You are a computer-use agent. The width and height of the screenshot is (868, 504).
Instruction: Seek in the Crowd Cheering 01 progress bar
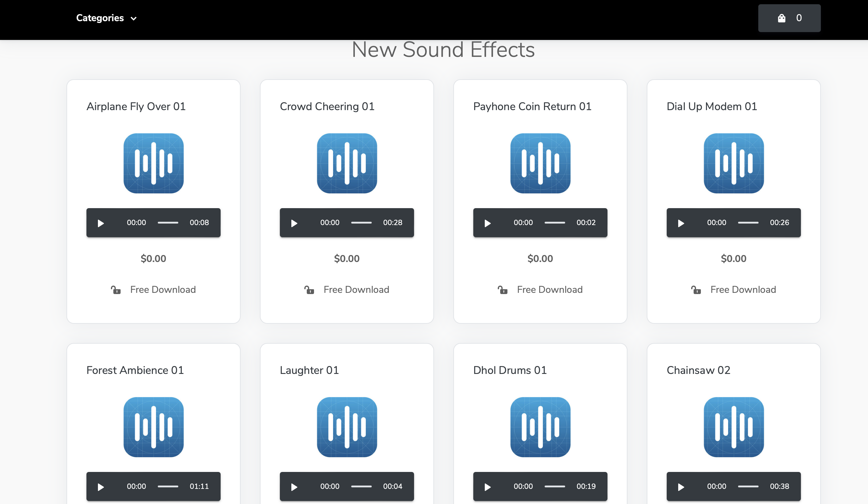[x=361, y=223]
